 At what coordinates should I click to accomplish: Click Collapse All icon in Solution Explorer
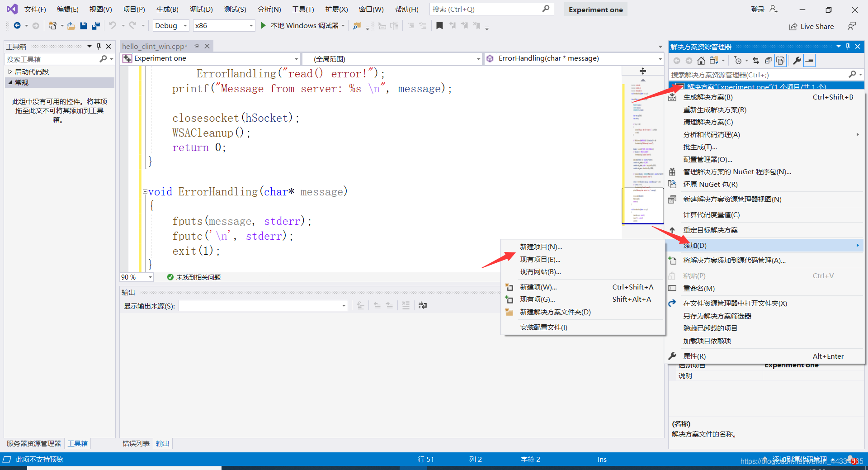768,61
